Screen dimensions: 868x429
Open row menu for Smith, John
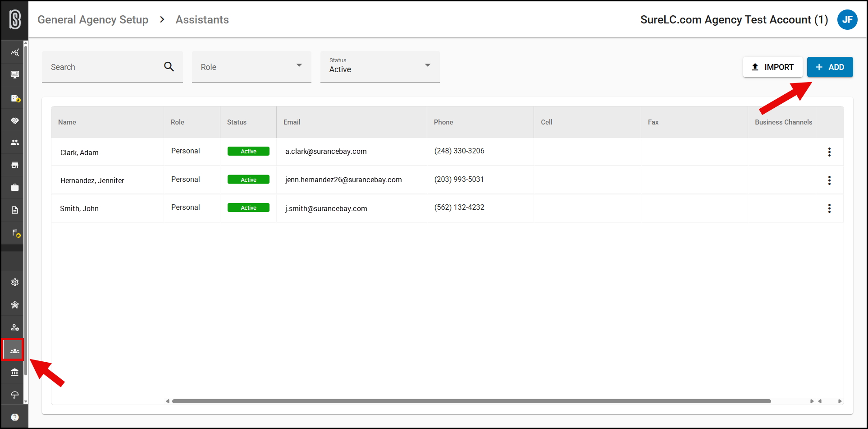829,208
